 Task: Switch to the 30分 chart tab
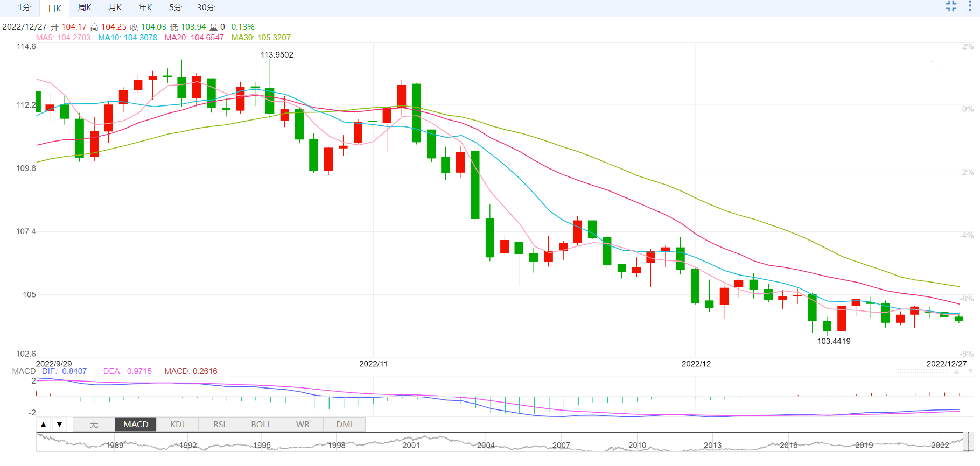tap(206, 8)
